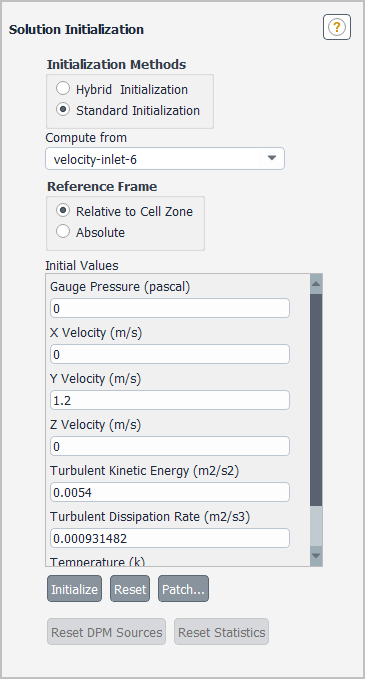Select Hybrid Initialization radio button
Image resolution: width=365 pixels, height=679 pixels.
(x=63, y=89)
